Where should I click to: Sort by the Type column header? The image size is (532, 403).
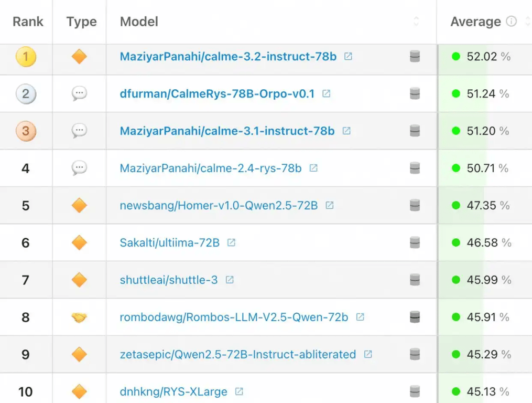point(81,22)
